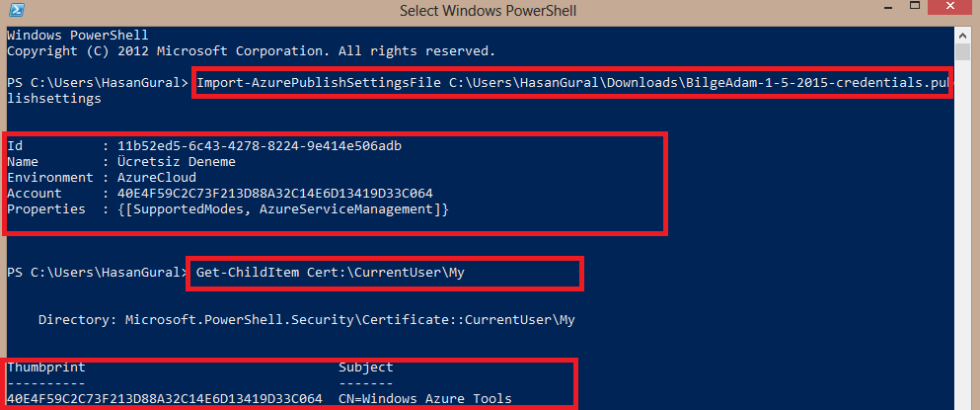Click the Account thumbprint value
Screen dimensions: 980x410
[x=275, y=194]
